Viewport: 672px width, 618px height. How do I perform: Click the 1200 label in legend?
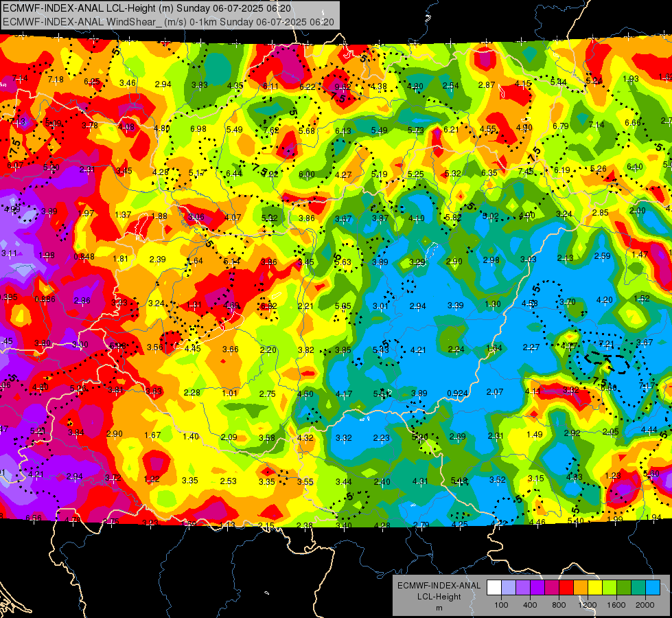pos(588,605)
